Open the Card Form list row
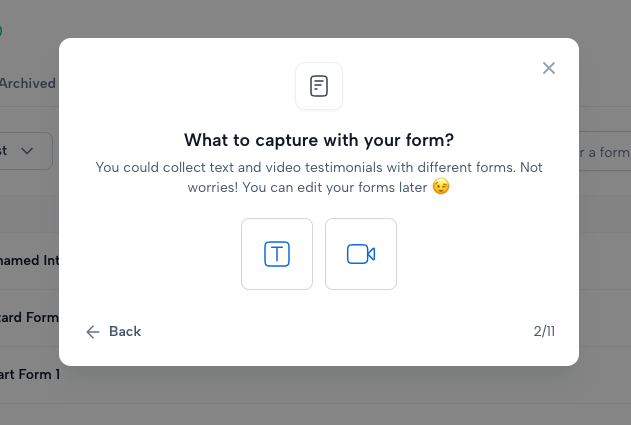This screenshot has width=631, height=425. (29, 318)
